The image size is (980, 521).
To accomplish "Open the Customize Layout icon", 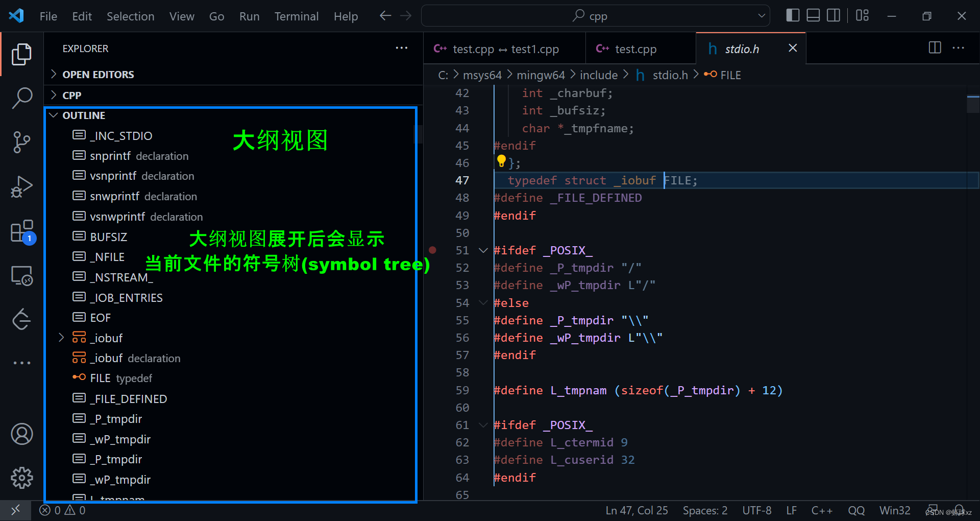I will tap(862, 16).
